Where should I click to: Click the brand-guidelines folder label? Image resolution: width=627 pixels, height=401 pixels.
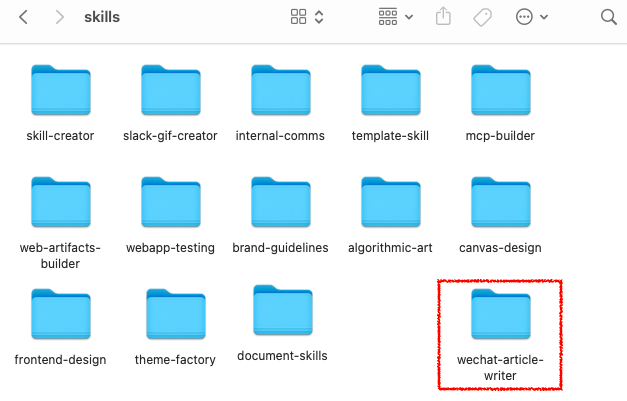pos(280,248)
